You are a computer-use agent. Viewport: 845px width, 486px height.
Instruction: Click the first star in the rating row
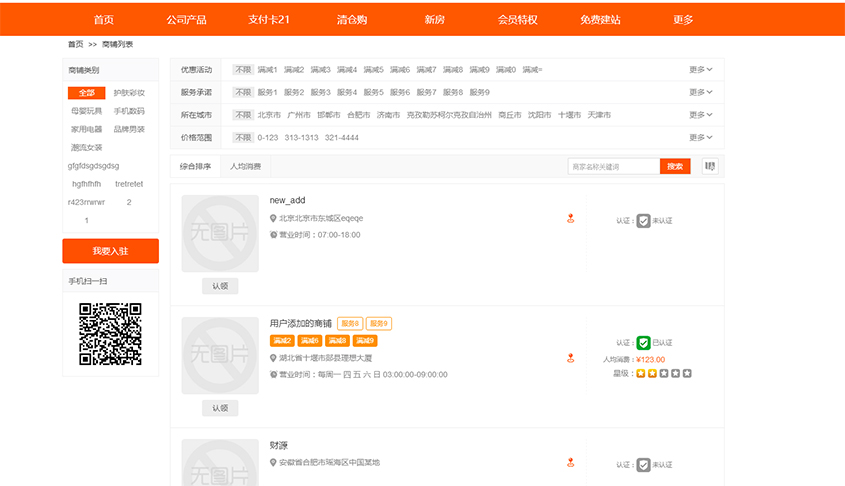click(641, 373)
